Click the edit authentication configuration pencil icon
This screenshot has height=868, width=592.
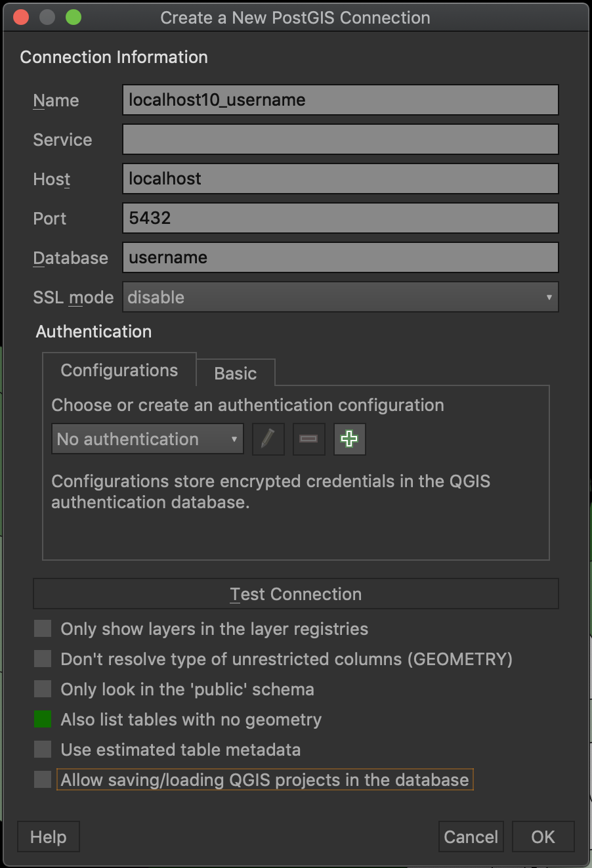click(x=268, y=439)
